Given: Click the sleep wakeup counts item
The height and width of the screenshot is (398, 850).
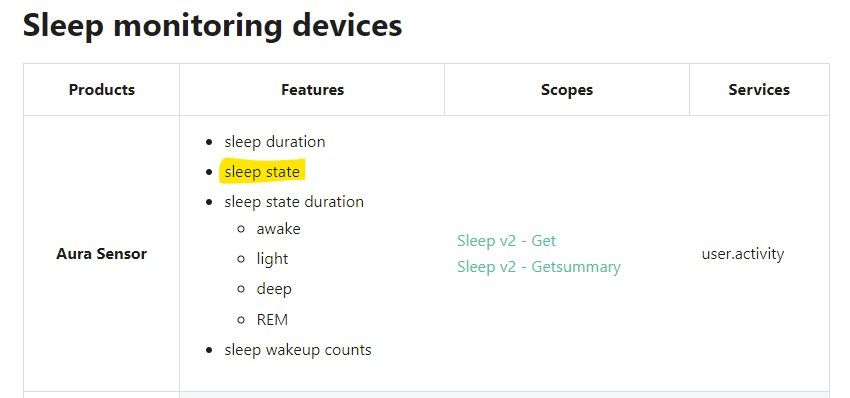Looking at the screenshot, I should coord(298,350).
